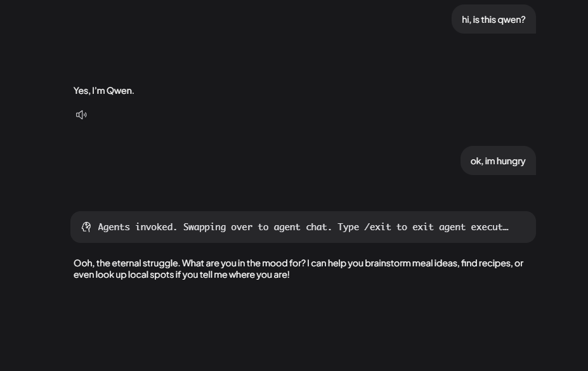
Task: Expand the "Agents invoked" status banner
Action: coord(303,227)
